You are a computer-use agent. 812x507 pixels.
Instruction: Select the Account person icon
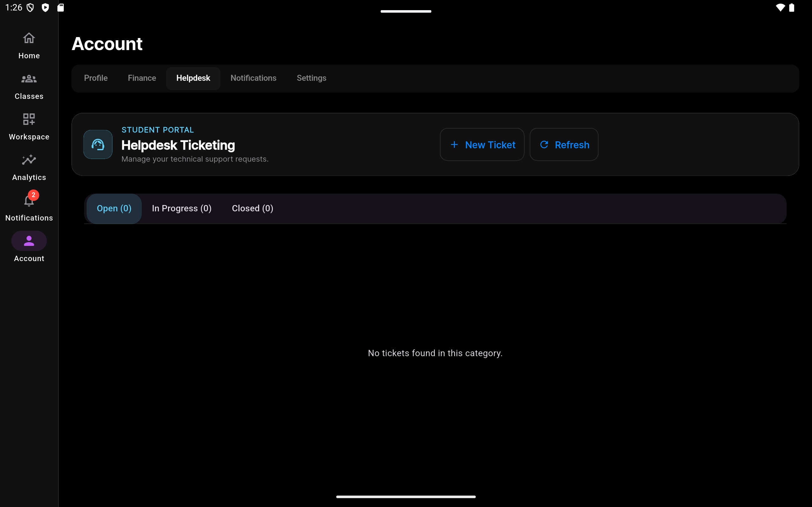[29, 241]
